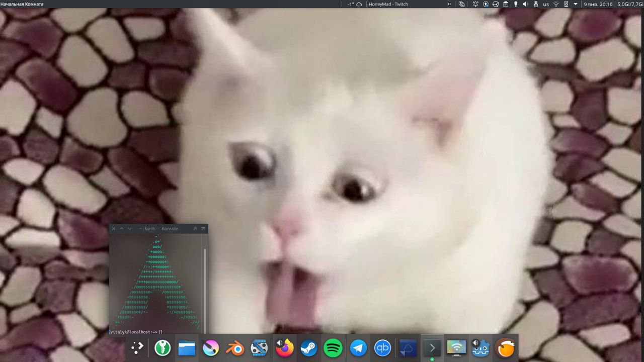Screen dimensions: 644x362
Task: Open the notifications bell in tray
Action: pos(475,4)
